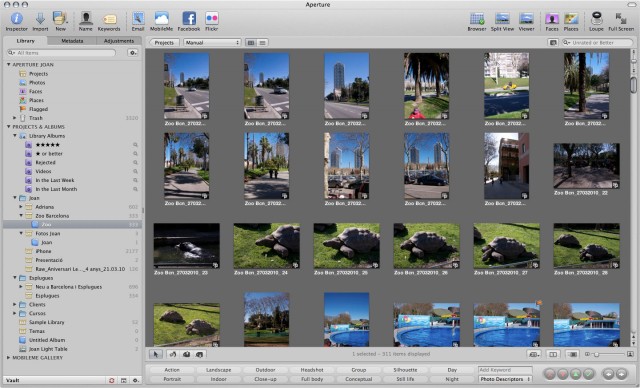Click the Stamp tool icon
This screenshot has width=640, height=388.
pos(200,354)
